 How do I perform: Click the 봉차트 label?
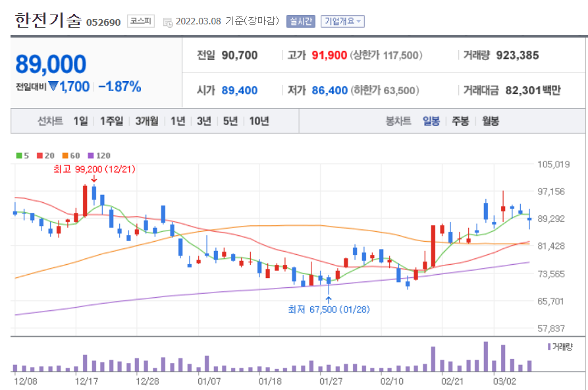pos(398,121)
